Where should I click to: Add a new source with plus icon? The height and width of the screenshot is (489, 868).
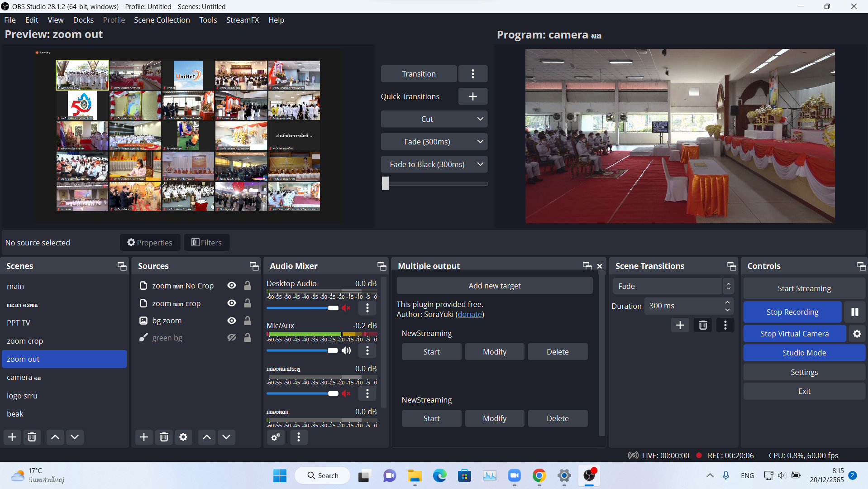tap(144, 437)
